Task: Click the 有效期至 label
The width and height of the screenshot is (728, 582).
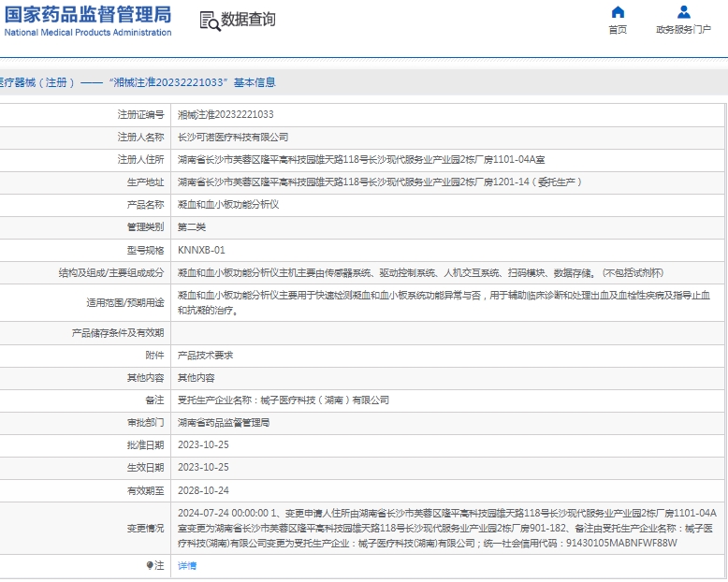Action: coord(145,490)
